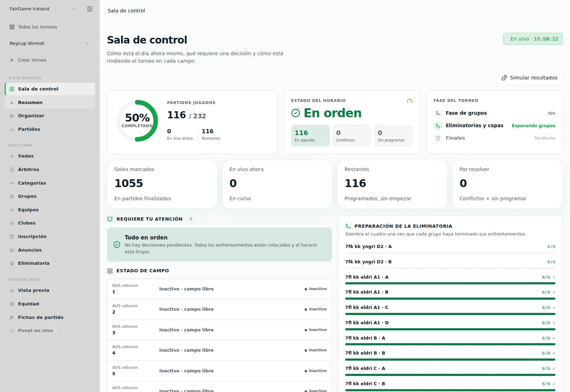This screenshot has width=570, height=392.
Task: Click the attention bell icon
Action: tap(110, 219)
